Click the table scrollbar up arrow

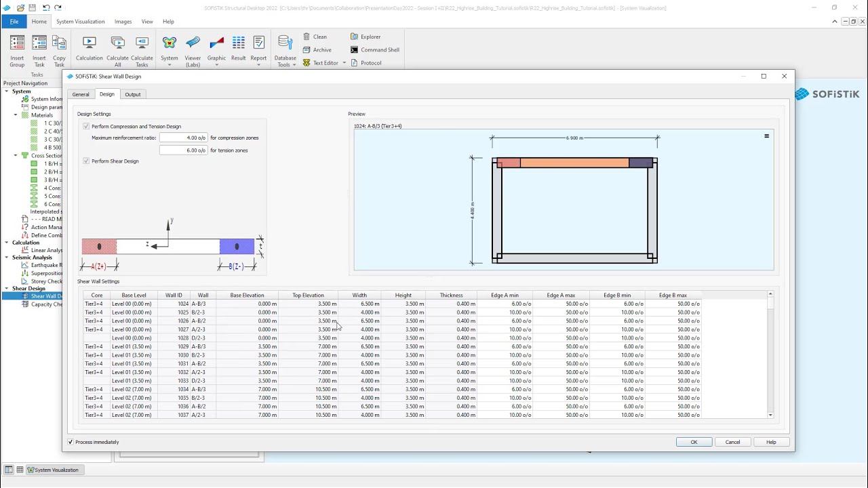(770, 294)
